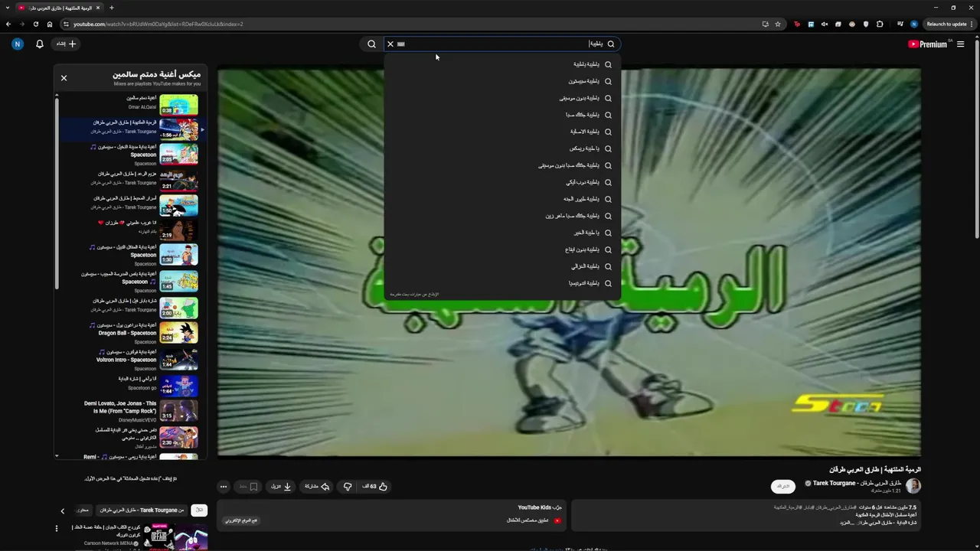Click the Save bookmark button below the video

click(248, 486)
